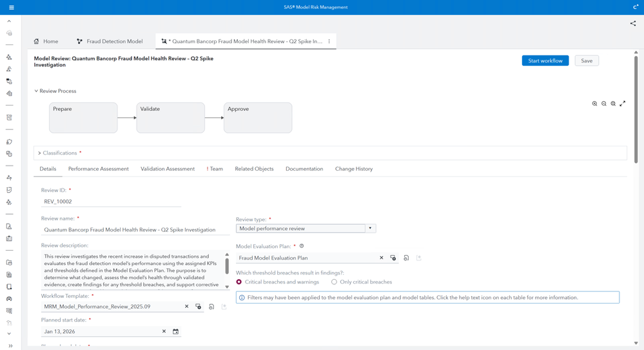The width and height of the screenshot is (644, 350).
Task: Open the Review type dropdown arrow
Action: [x=370, y=228]
